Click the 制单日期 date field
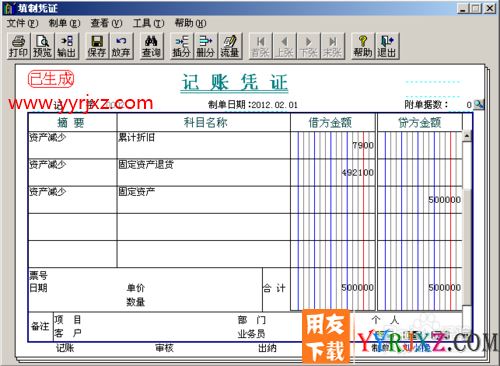 (x=274, y=105)
